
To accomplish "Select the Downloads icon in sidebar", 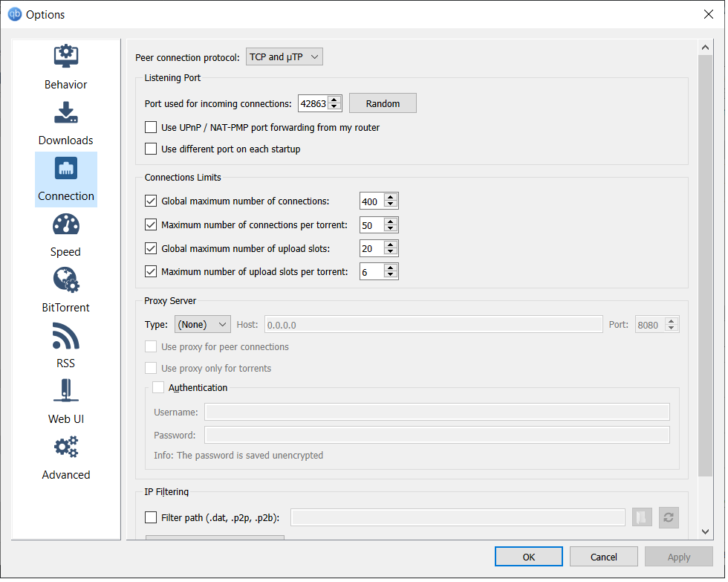I will point(66,112).
